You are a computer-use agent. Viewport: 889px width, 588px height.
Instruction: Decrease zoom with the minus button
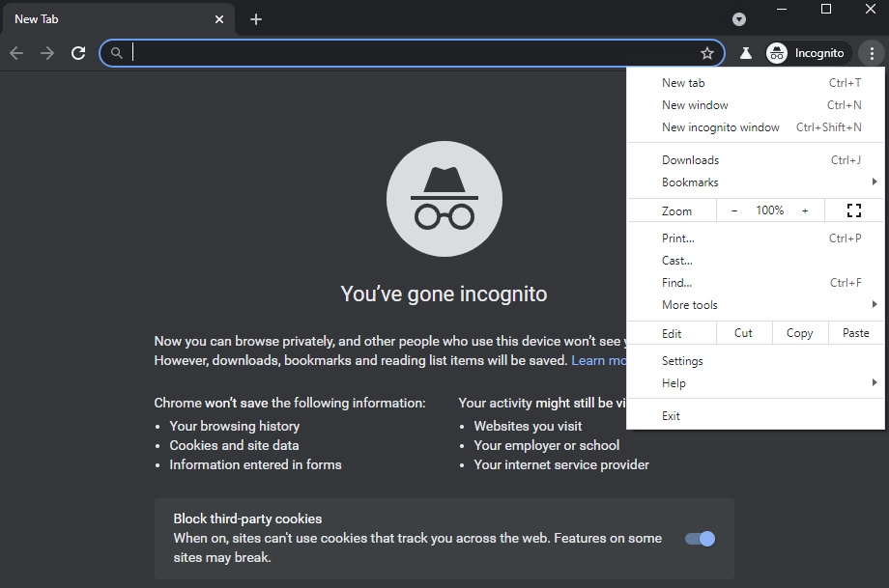[734, 210]
